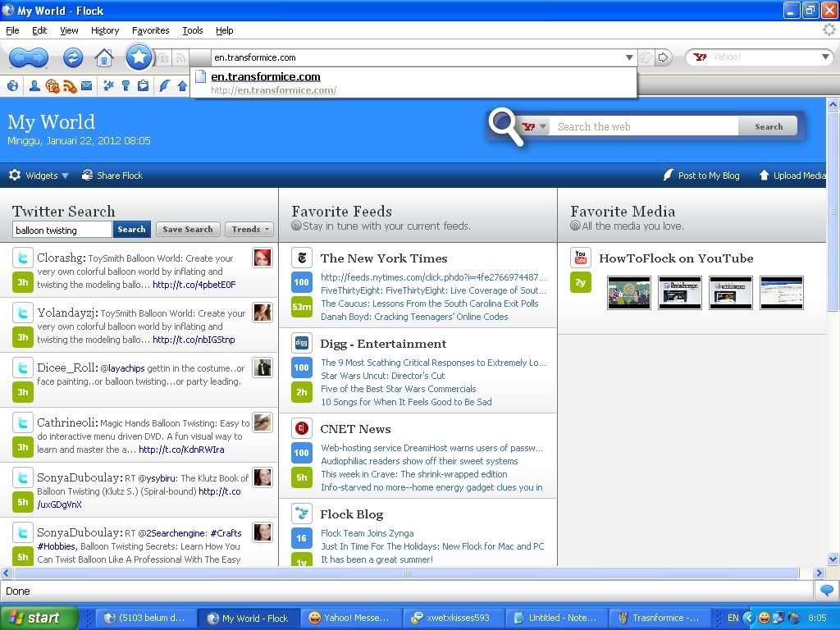Click Post to My Blog

[701, 176]
